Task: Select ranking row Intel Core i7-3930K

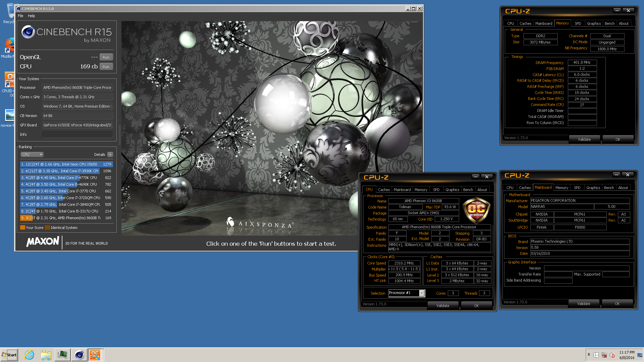Action: [x=66, y=171]
